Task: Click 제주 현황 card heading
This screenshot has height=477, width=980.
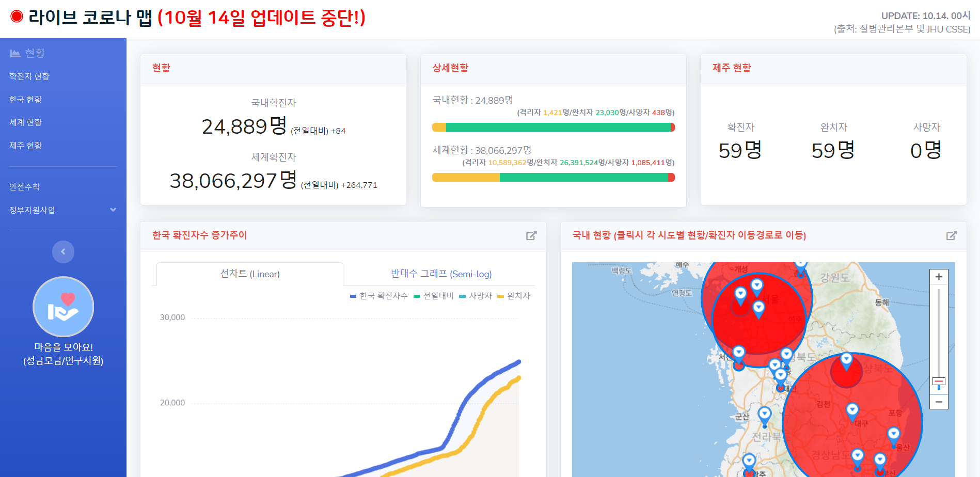Action: pyautogui.click(x=732, y=68)
